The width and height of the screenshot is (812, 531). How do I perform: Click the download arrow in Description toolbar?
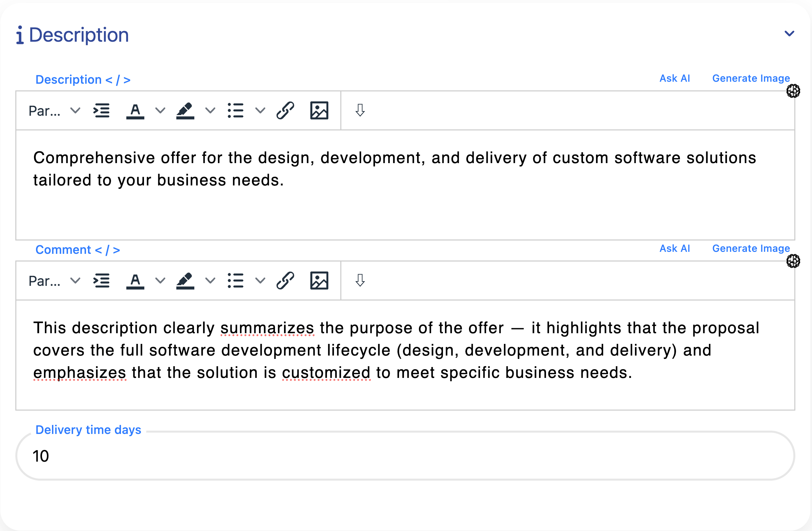click(x=360, y=110)
